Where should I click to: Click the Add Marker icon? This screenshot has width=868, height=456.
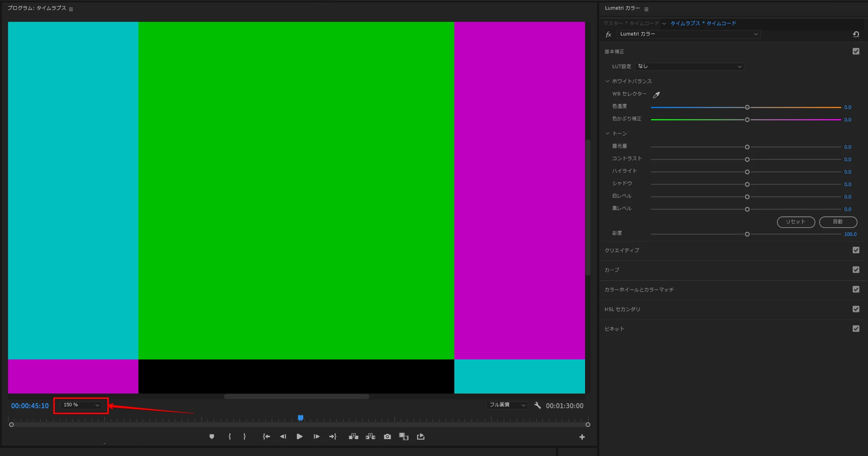pos(212,436)
